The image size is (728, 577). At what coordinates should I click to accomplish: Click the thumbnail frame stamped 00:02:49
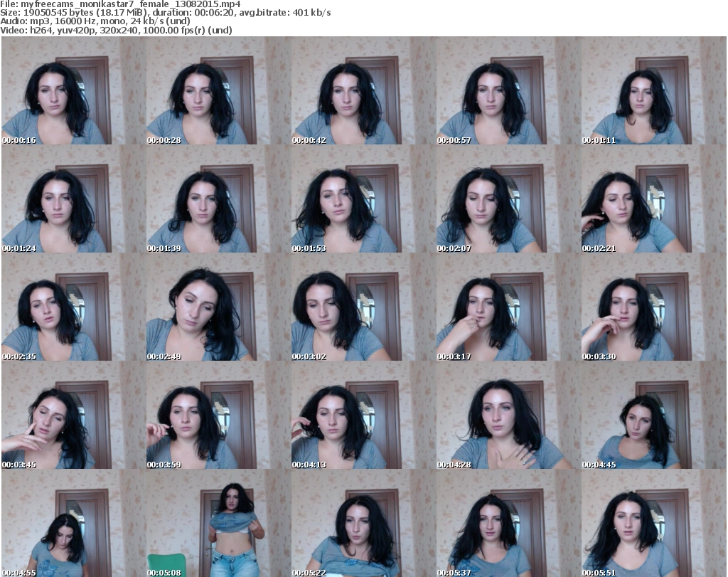tap(219, 307)
